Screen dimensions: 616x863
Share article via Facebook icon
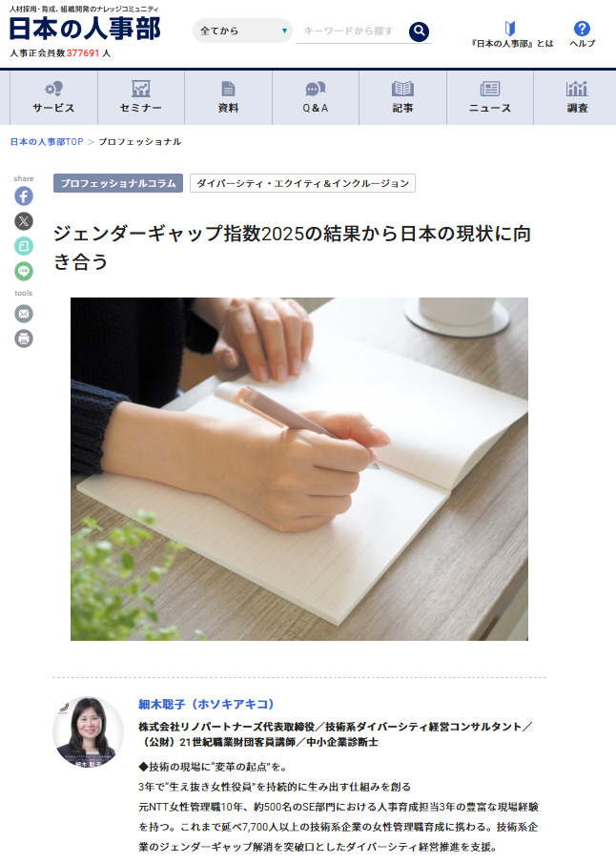pos(24,195)
